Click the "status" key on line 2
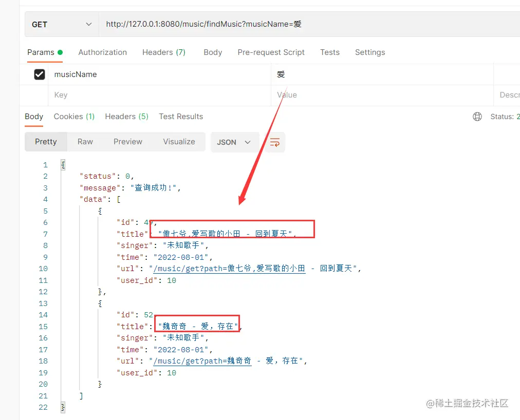 coord(98,176)
